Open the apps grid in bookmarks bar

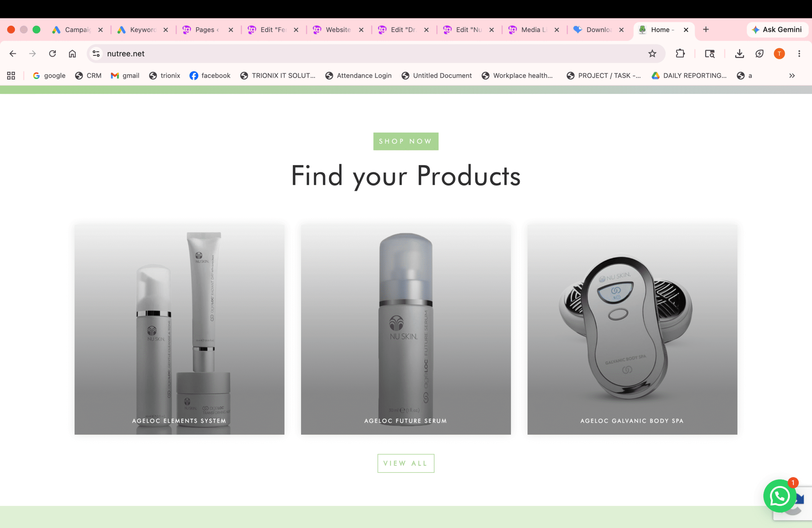(x=11, y=76)
